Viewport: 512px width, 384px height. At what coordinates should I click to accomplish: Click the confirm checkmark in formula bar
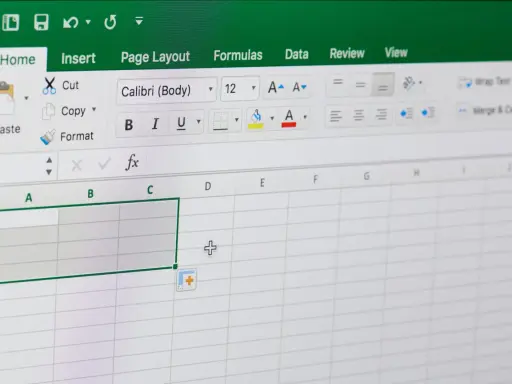[x=104, y=164]
